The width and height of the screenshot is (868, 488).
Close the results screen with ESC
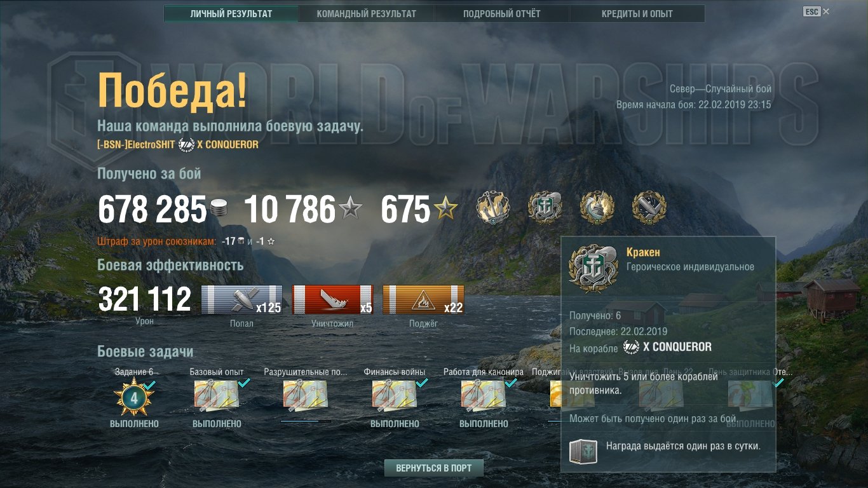point(816,11)
